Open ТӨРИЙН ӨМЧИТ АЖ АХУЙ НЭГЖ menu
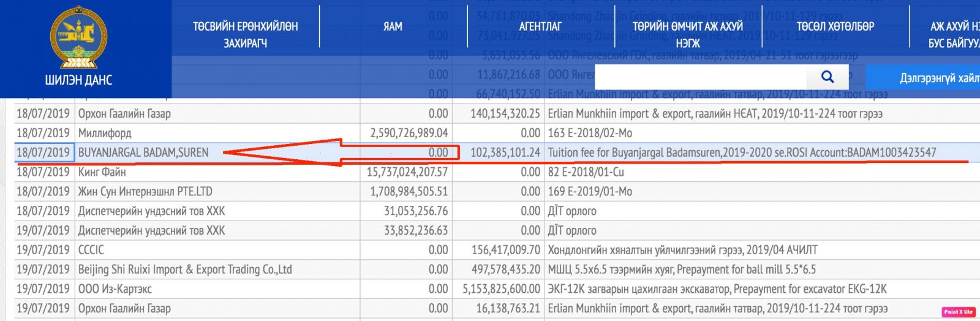 [x=687, y=34]
